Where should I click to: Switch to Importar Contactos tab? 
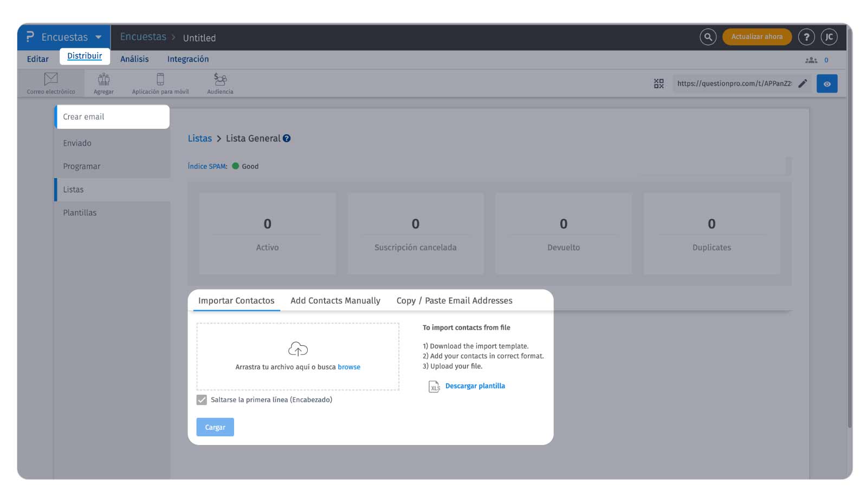click(236, 300)
